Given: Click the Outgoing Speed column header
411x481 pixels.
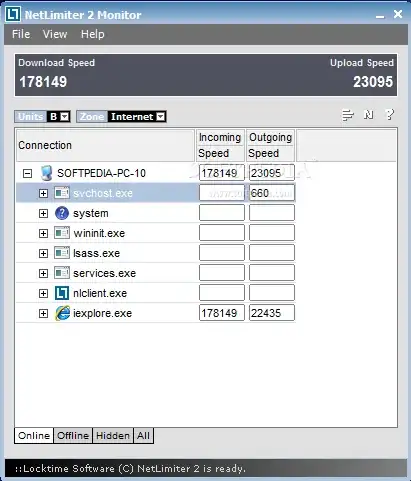Looking at the screenshot, I should click(270, 146).
